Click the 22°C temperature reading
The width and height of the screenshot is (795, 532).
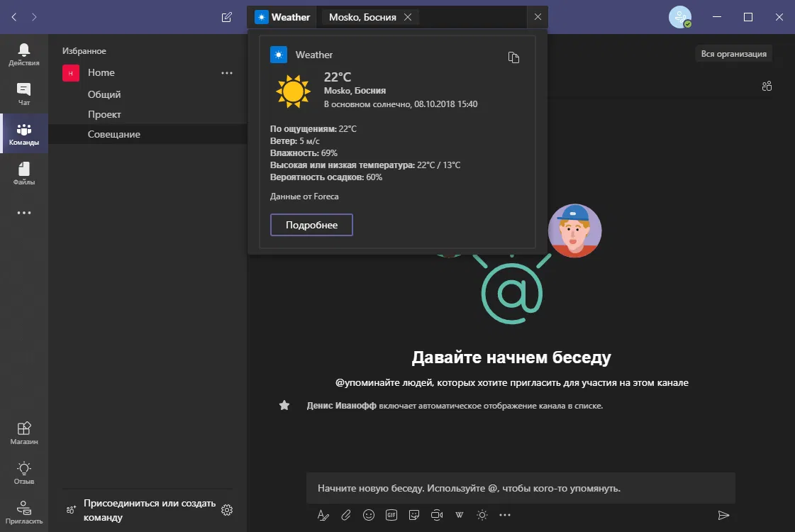pos(337,77)
